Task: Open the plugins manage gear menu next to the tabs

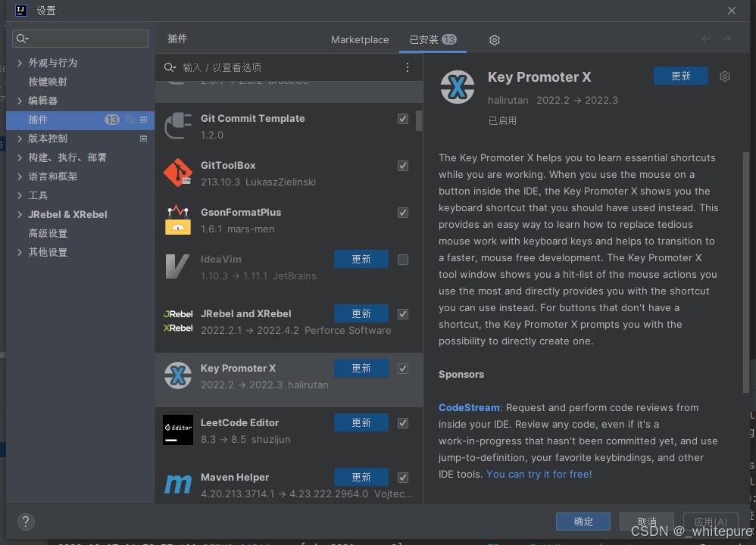Action: tap(494, 40)
